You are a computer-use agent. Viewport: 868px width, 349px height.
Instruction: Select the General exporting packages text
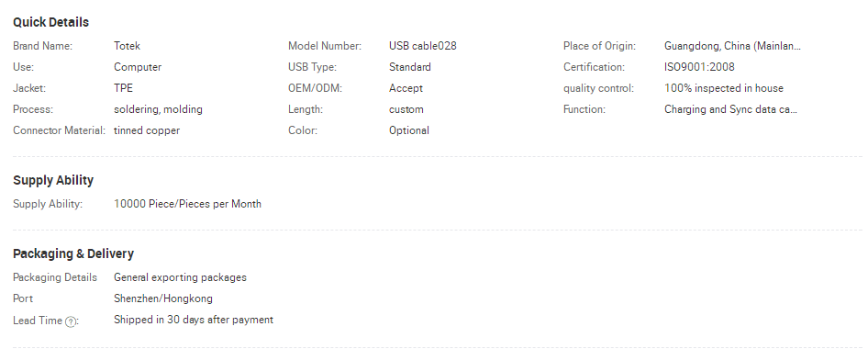(x=181, y=277)
